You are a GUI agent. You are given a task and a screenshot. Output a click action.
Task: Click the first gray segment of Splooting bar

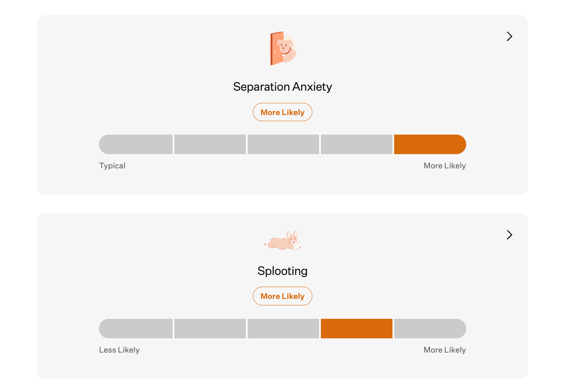(x=136, y=329)
